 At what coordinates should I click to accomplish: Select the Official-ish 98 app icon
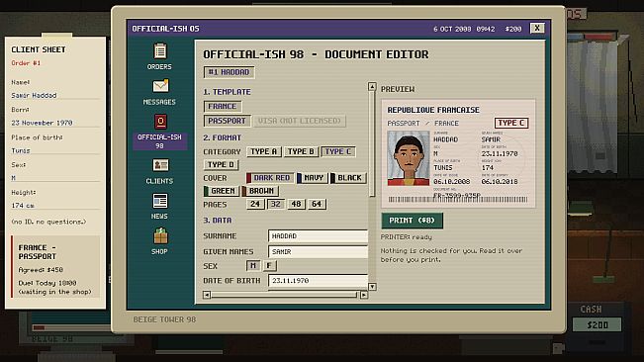[160, 122]
